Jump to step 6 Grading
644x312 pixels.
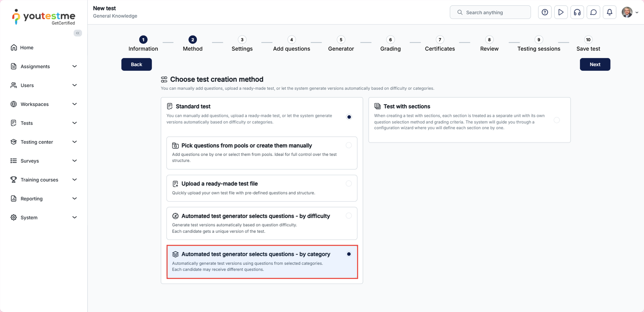pos(390,40)
